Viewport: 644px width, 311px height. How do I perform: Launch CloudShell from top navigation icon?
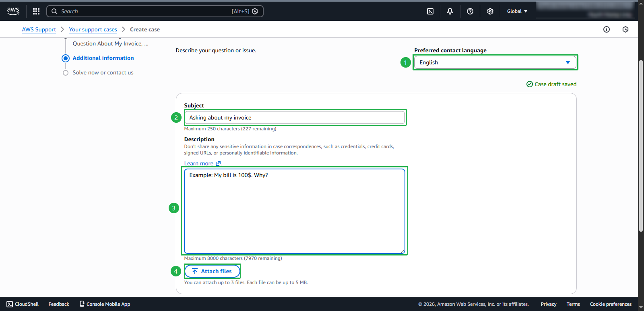[x=430, y=11]
